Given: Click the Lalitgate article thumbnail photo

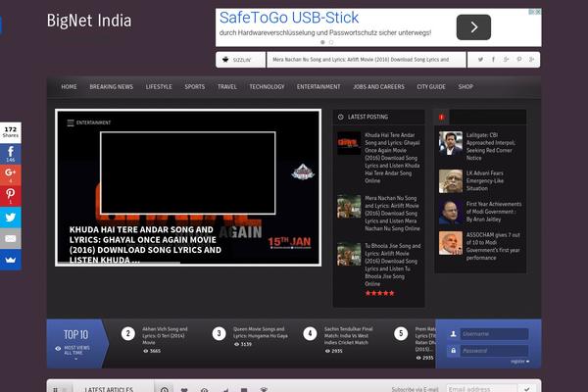Looking at the screenshot, I should point(451,143).
